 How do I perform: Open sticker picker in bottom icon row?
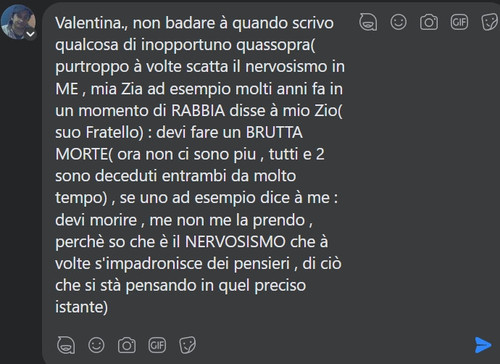[187, 345]
